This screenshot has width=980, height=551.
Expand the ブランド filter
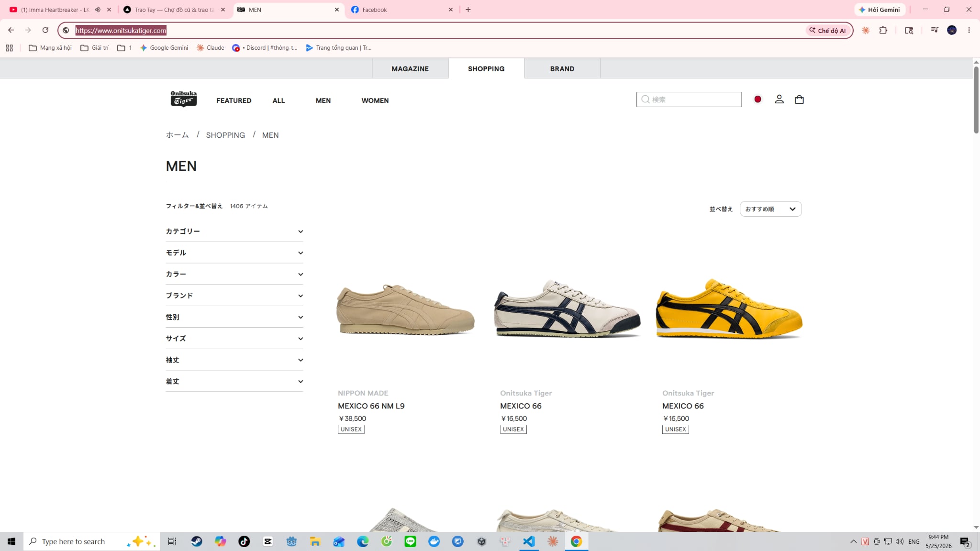point(234,296)
